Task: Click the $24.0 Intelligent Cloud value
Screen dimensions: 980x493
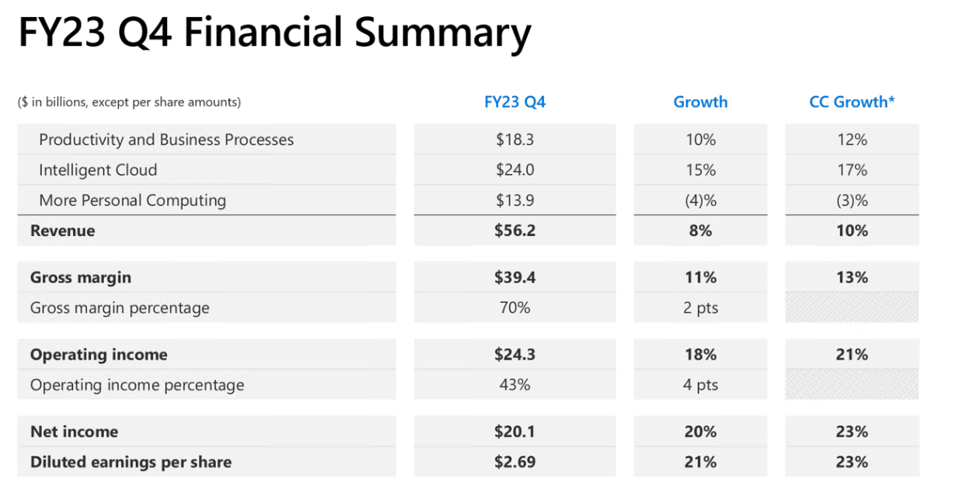Action: [x=514, y=170]
